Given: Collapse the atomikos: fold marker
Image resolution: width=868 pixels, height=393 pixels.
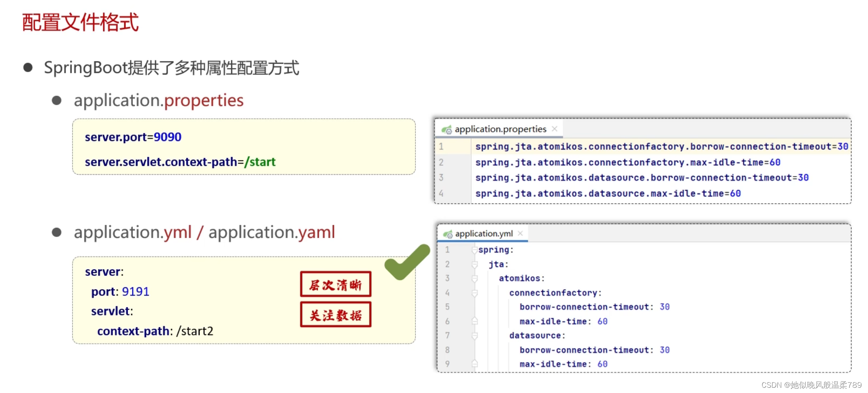Looking at the screenshot, I should coord(474,279).
